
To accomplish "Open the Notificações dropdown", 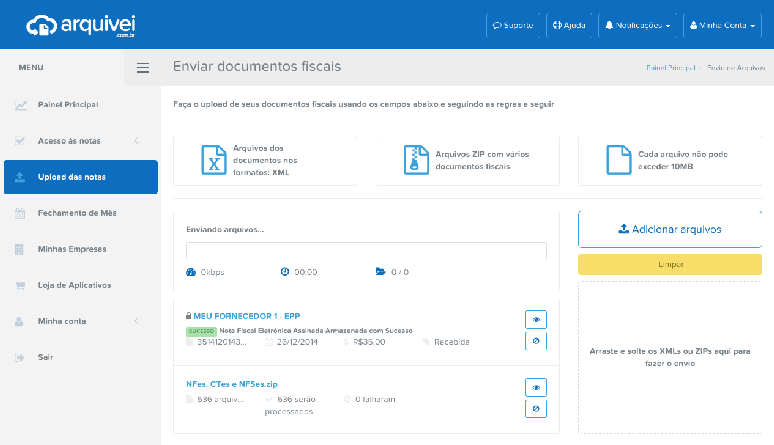I will (x=639, y=25).
